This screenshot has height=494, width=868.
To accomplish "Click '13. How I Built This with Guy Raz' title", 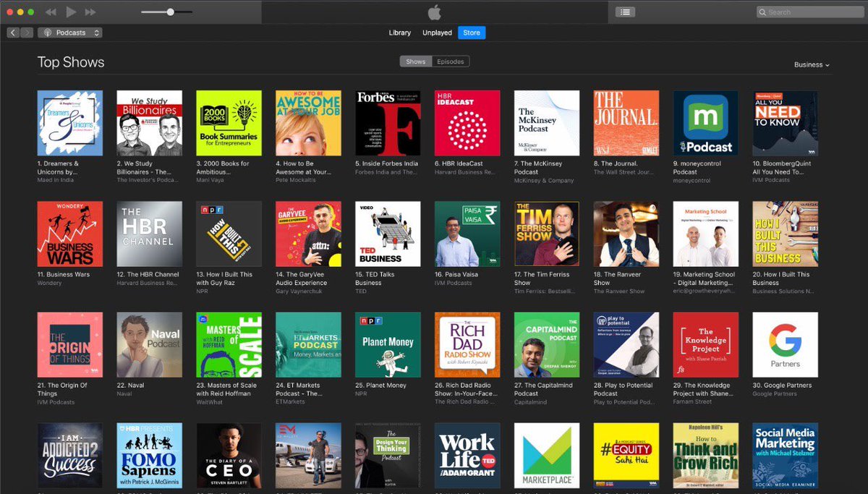I will (x=225, y=278).
